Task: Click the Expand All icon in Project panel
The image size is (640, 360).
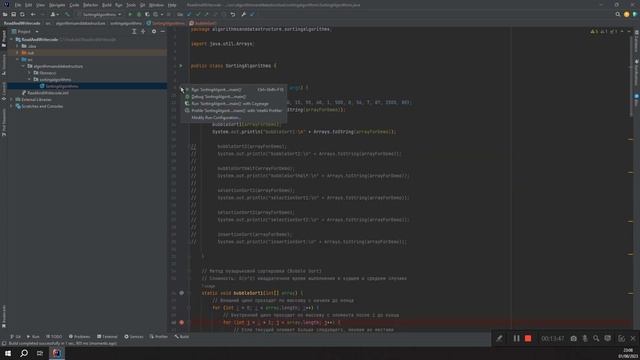Action: (x=134, y=31)
